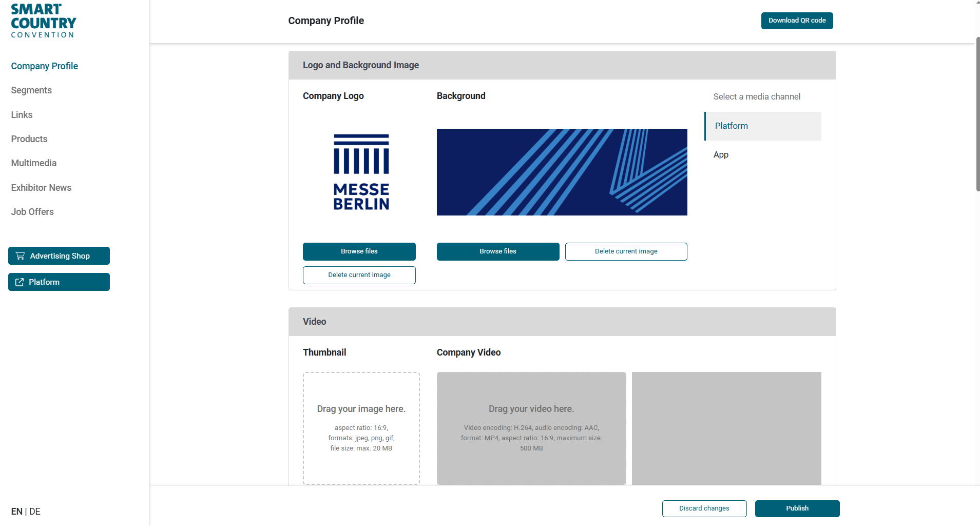
Task: Open Job Offers section
Action: (x=32, y=212)
